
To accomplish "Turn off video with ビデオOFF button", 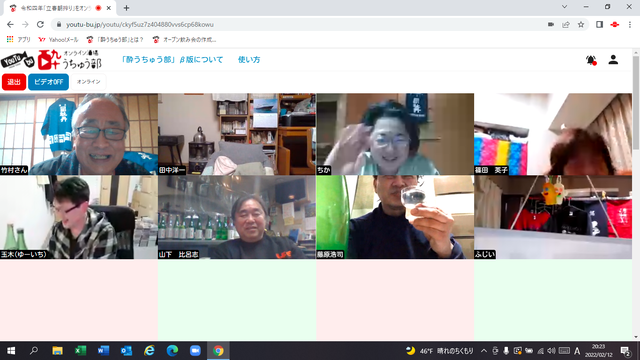I will point(48,82).
